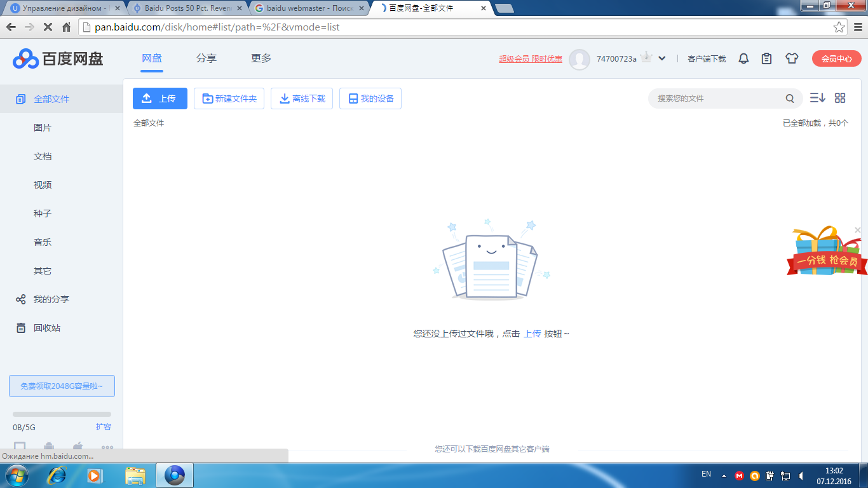Click the EN language indicator
Screen dimensions: 868x488
point(706,474)
